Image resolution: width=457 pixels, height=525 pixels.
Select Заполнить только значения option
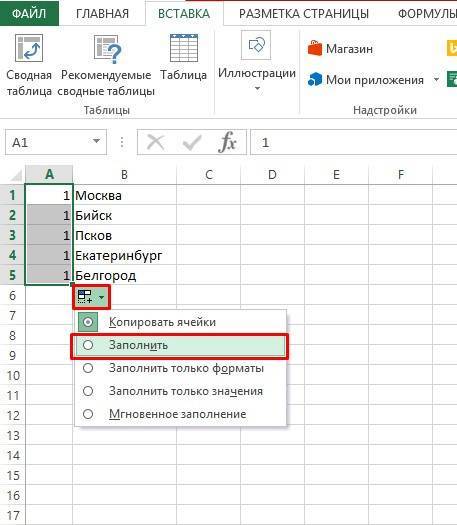tap(181, 391)
